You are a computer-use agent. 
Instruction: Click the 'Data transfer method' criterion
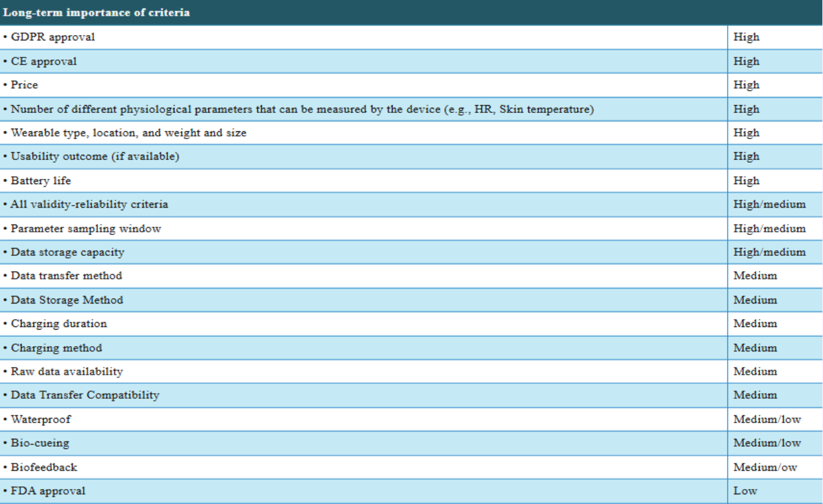coord(66,276)
